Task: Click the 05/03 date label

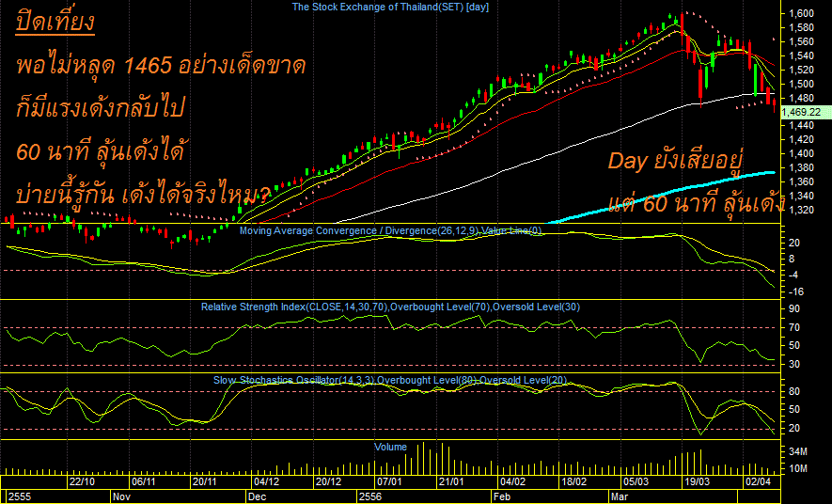Action: click(x=636, y=481)
